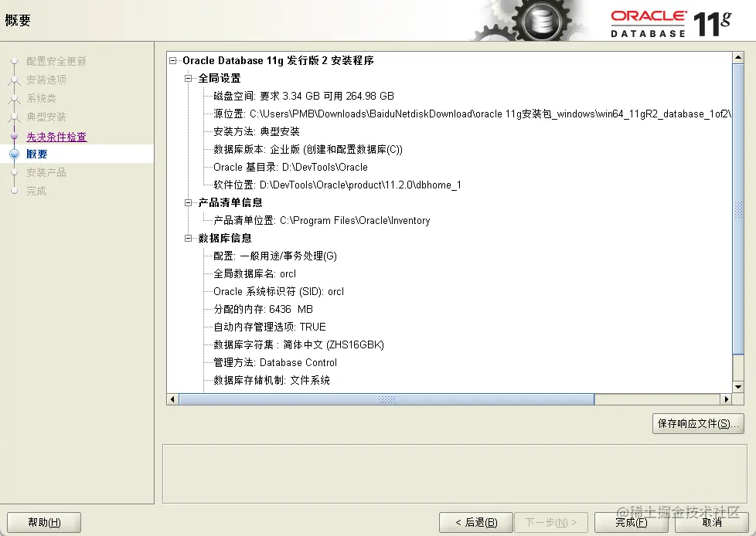Select the 配置安全更新 step

tap(56, 61)
